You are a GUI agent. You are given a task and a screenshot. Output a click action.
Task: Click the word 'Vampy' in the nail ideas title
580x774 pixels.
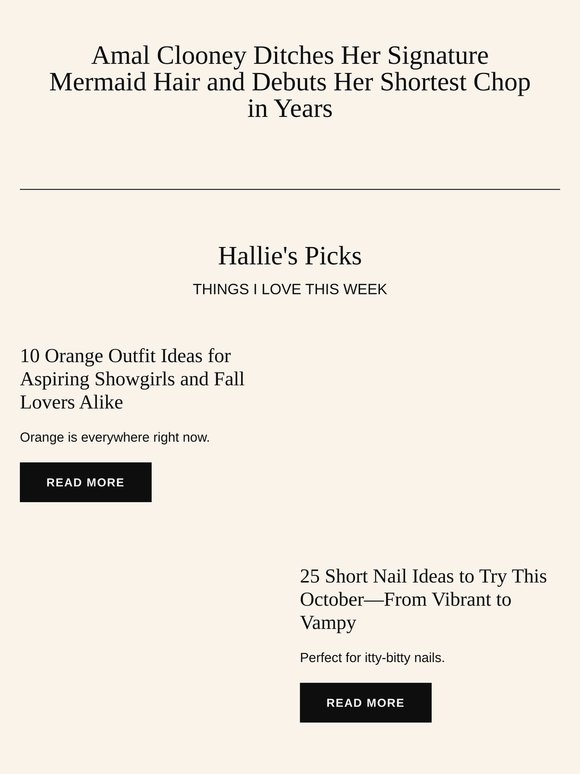point(328,623)
